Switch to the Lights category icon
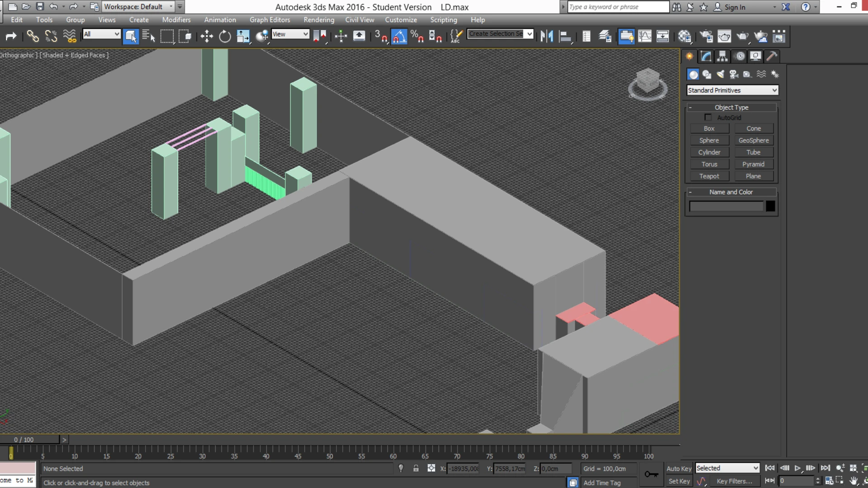Viewport: 868px width, 488px height. pos(720,74)
